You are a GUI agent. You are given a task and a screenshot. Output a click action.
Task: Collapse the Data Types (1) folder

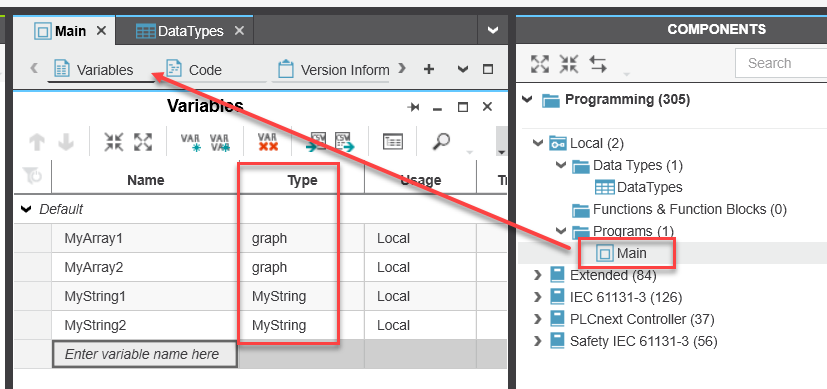[561, 166]
